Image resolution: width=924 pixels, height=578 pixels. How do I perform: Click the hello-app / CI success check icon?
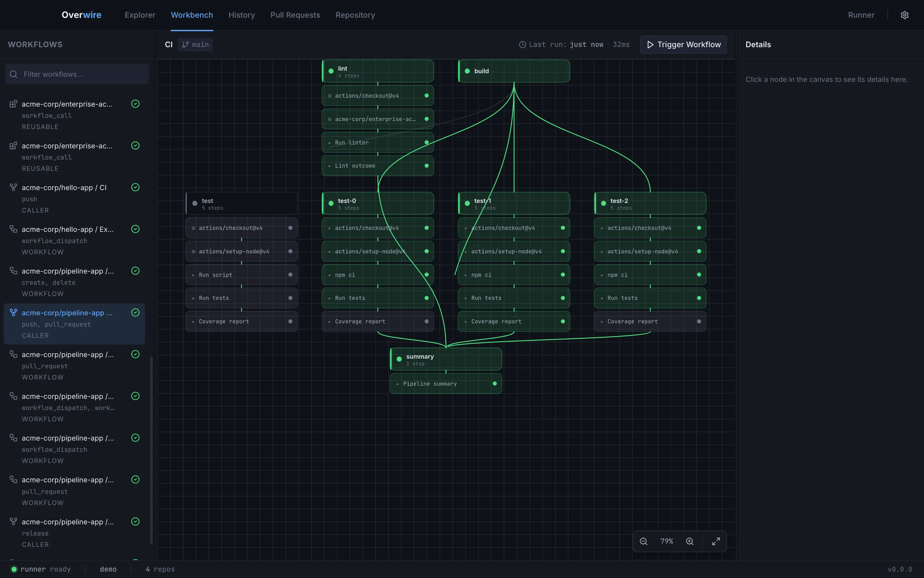[x=135, y=187]
